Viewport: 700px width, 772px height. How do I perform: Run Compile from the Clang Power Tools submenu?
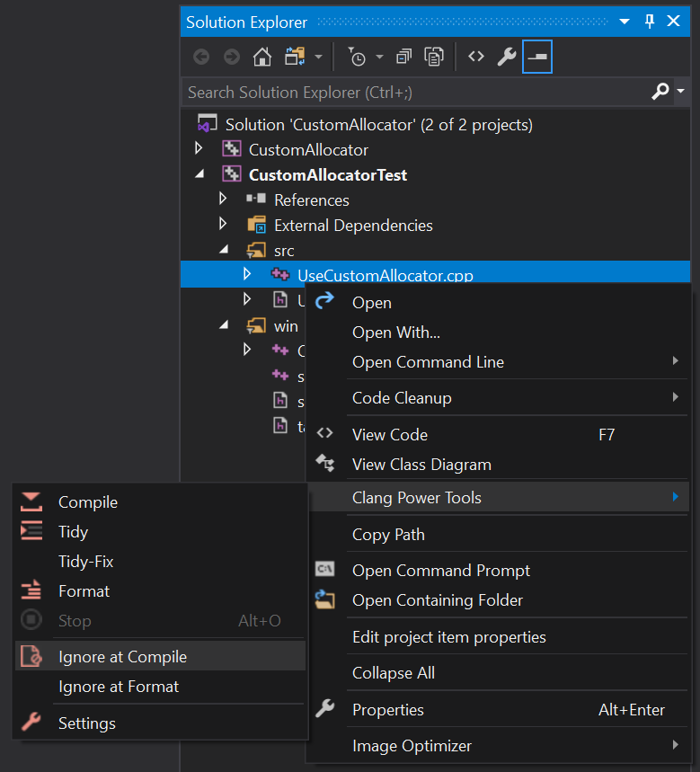161,502
